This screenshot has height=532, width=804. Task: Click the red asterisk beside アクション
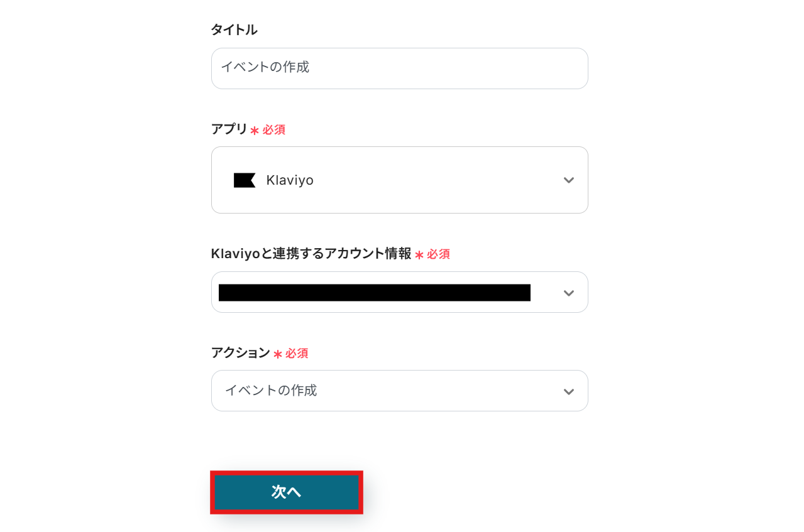pyautogui.click(x=277, y=354)
